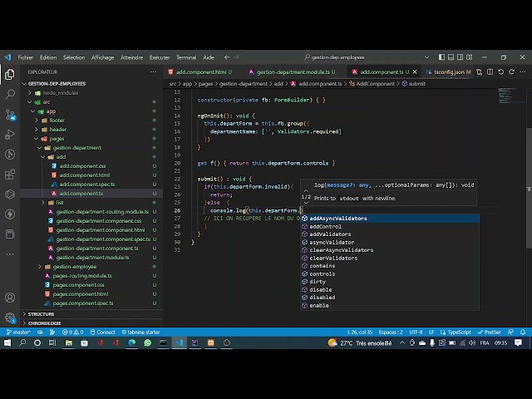This screenshot has width=532, height=399.
Task: Switch to tsconfig.json tab
Action: point(448,72)
